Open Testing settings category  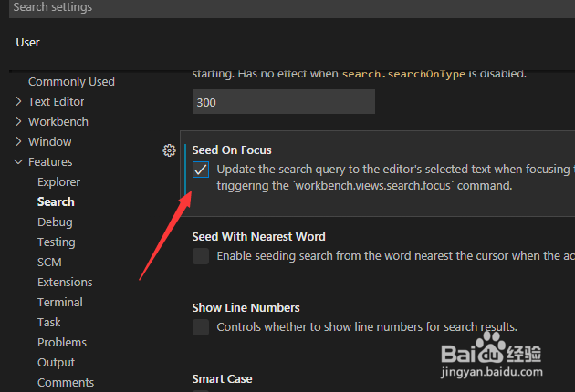pos(56,242)
